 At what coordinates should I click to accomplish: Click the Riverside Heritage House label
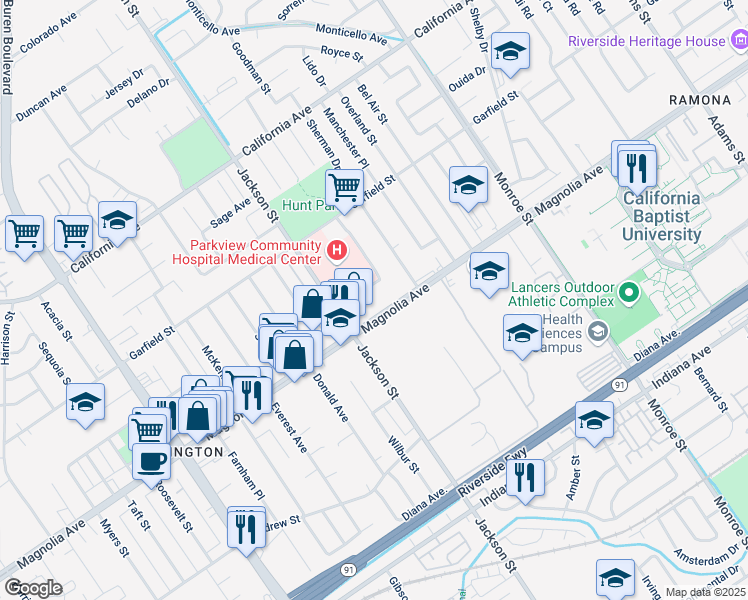[x=646, y=41]
